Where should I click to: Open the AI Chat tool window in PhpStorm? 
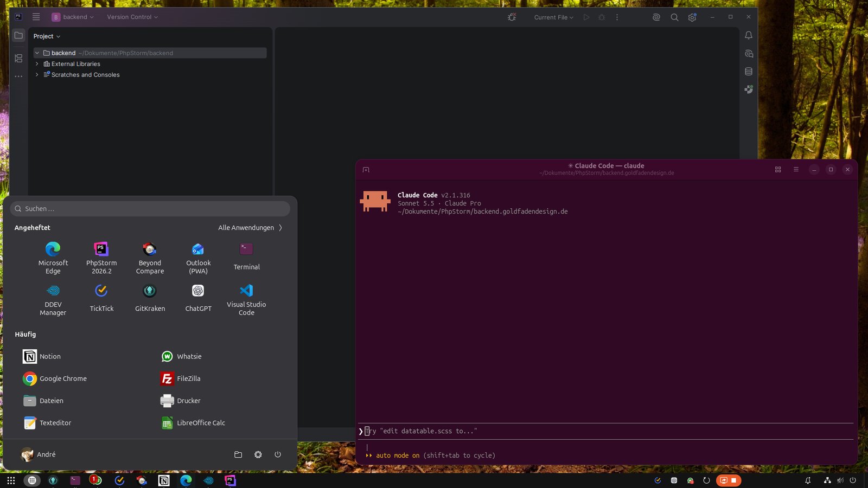[749, 54]
